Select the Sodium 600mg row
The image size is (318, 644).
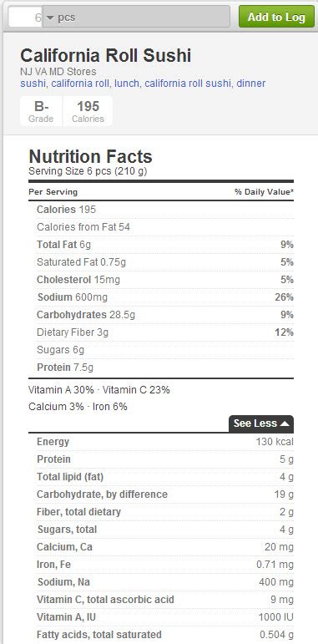point(161,297)
